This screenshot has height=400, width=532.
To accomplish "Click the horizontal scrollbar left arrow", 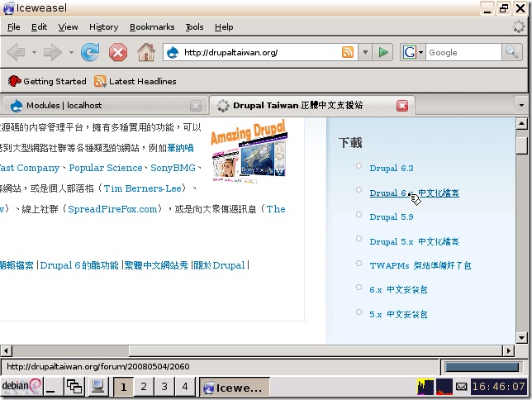I will 7,350.
